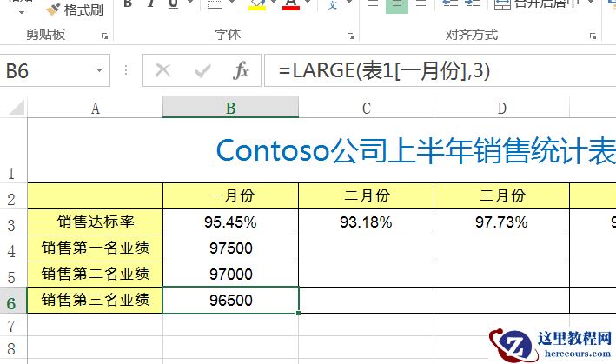616x364 pixels.
Task: Select row 2 header
Action: [13, 196]
